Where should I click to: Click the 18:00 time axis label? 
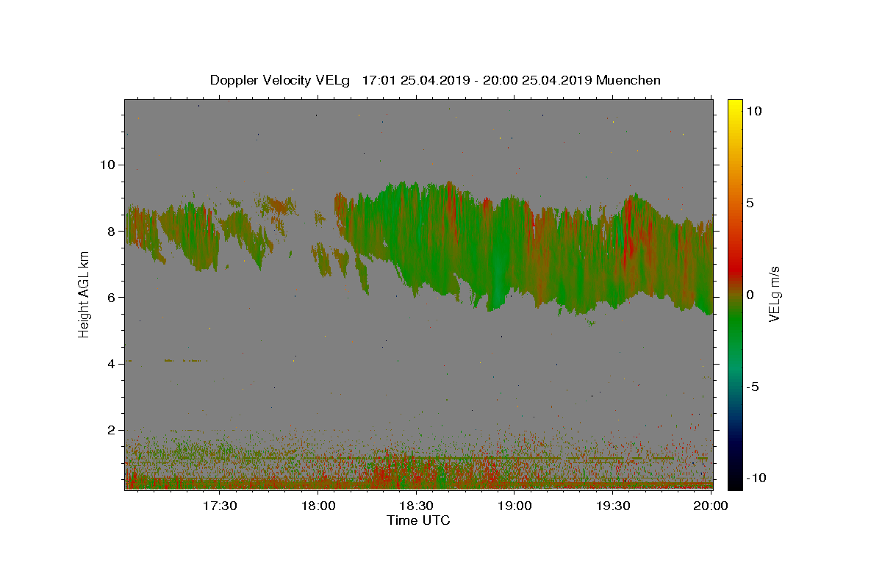coord(318,506)
